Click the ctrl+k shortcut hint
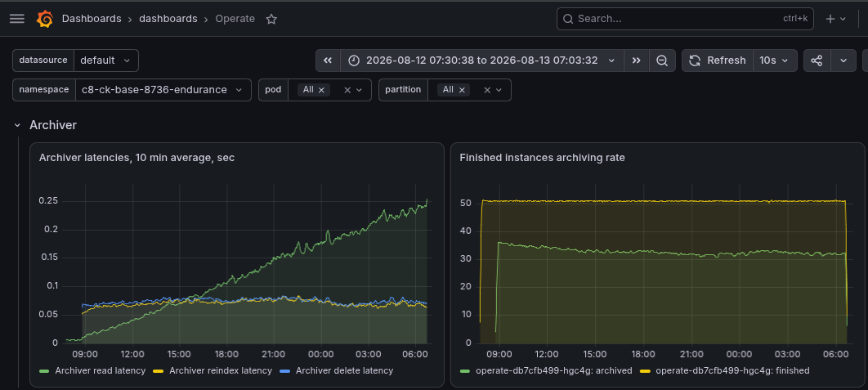868x390 pixels. point(795,19)
